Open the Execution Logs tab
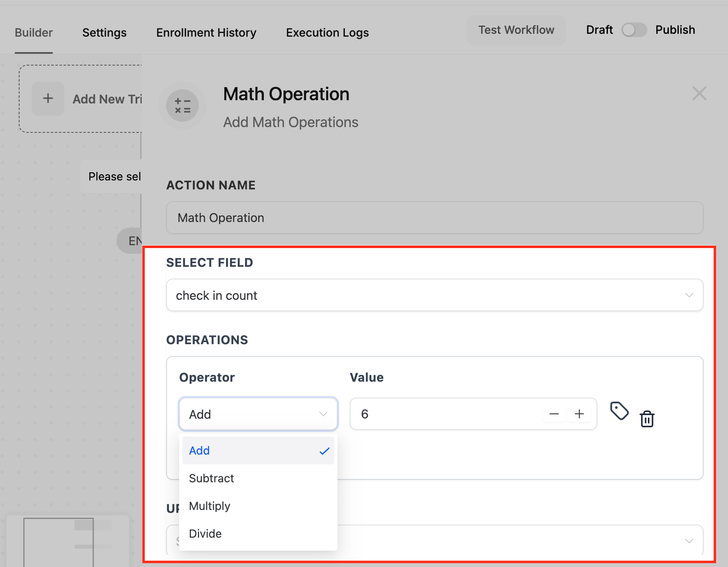 click(327, 33)
